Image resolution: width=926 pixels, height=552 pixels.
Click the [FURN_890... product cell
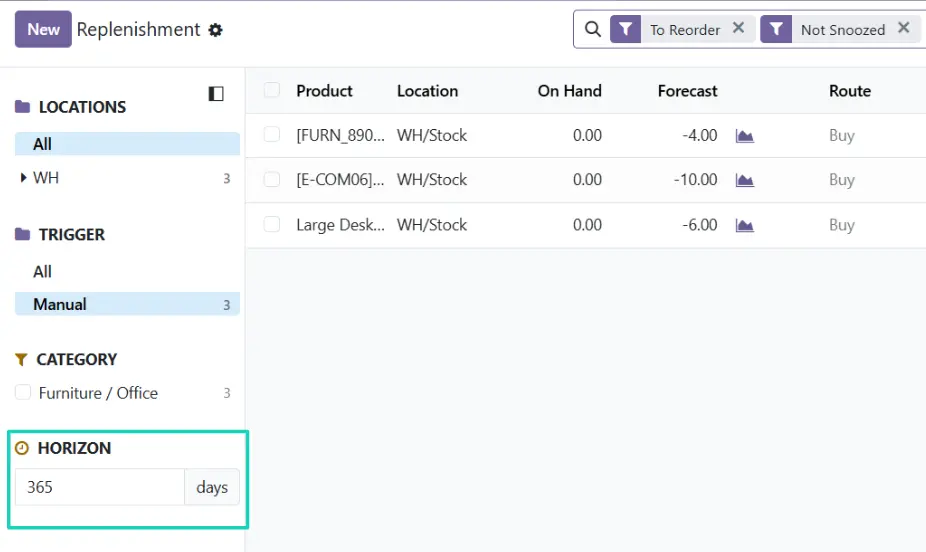pos(340,135)
